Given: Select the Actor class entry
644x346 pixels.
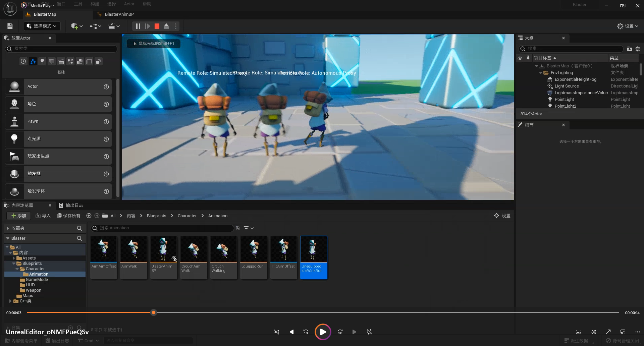Looking at the screenshot, I should click(58, 87).
